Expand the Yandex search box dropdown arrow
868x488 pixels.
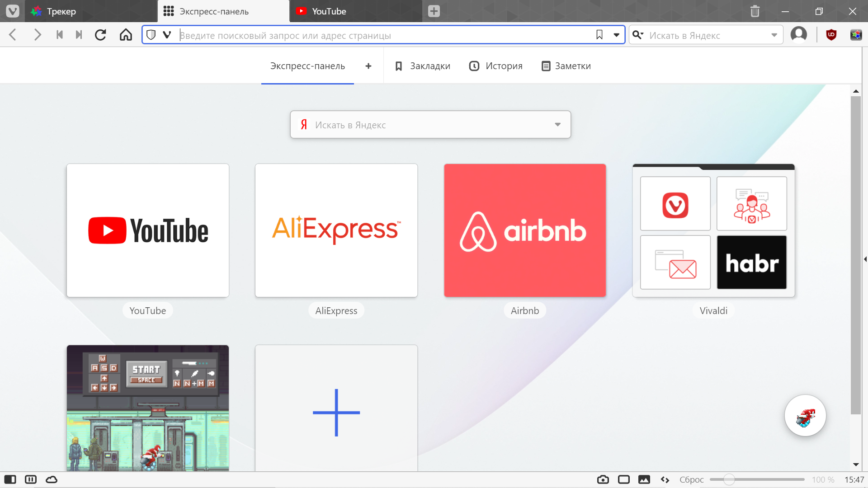coord(557,125)
